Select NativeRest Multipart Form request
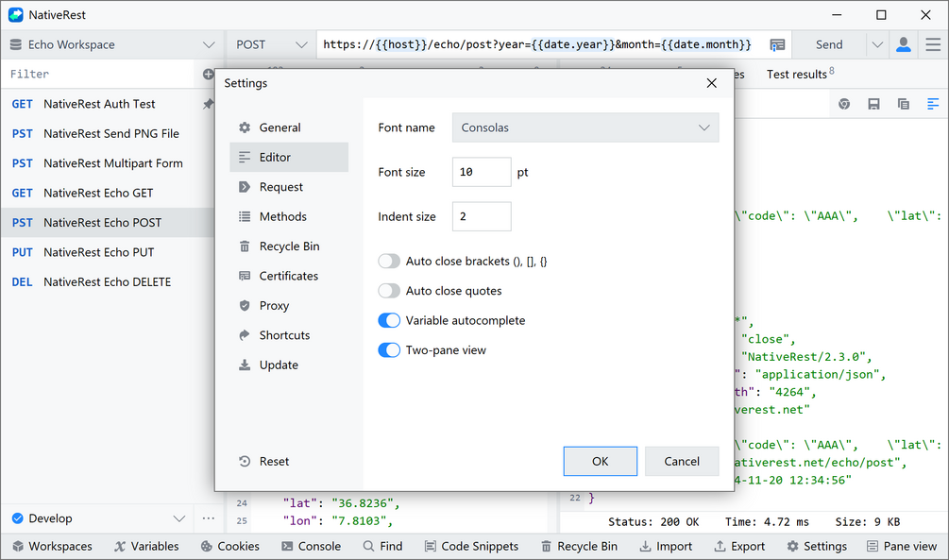Image resolution: width=949 pixels, height=560 pixels. point(108,163)
